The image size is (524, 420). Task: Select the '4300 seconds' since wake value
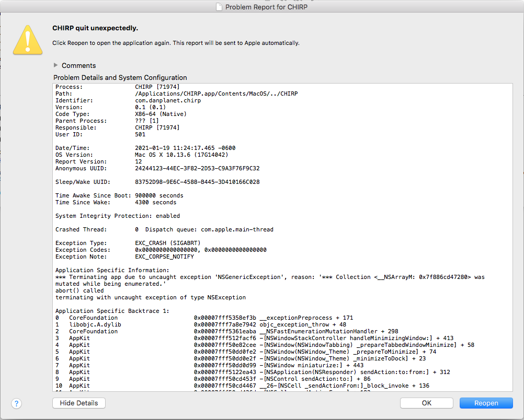click(155, 202)
